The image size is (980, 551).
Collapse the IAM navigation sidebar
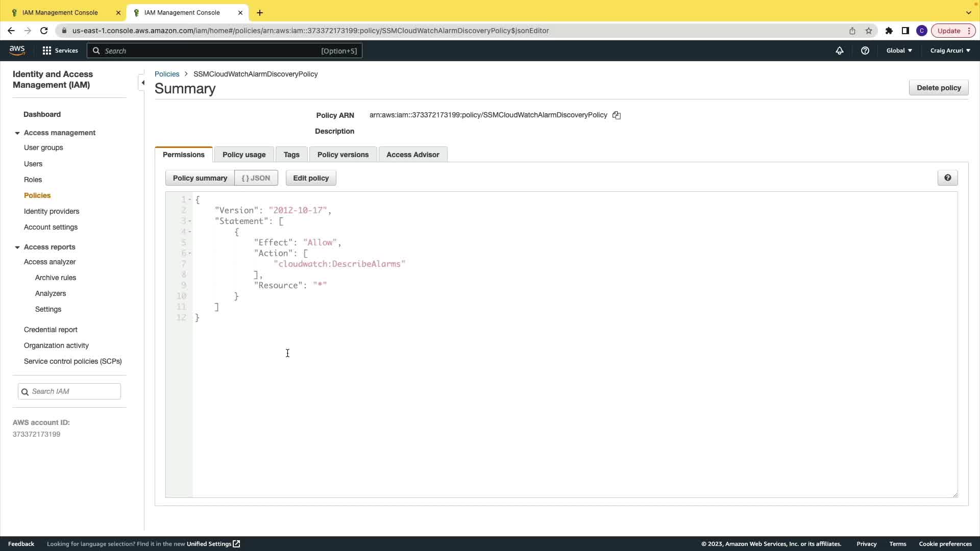click(x=143, y=83)
